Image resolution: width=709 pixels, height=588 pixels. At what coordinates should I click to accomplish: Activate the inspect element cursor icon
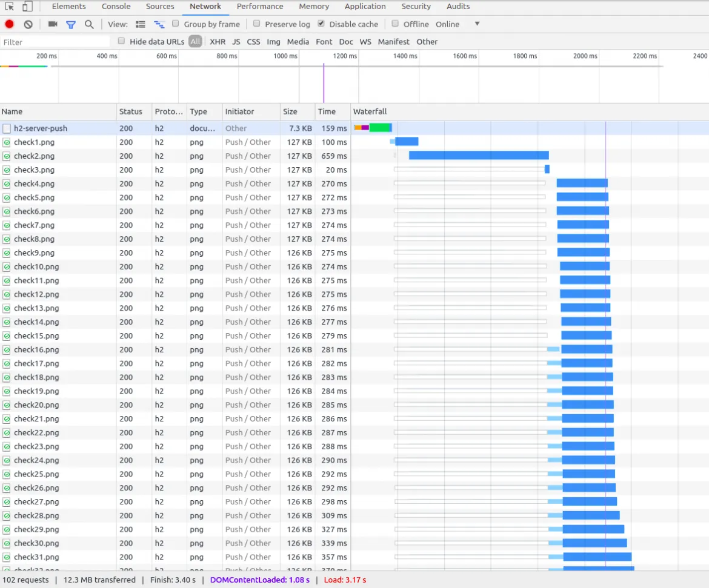pyautogui.click(x=10, y=6)
